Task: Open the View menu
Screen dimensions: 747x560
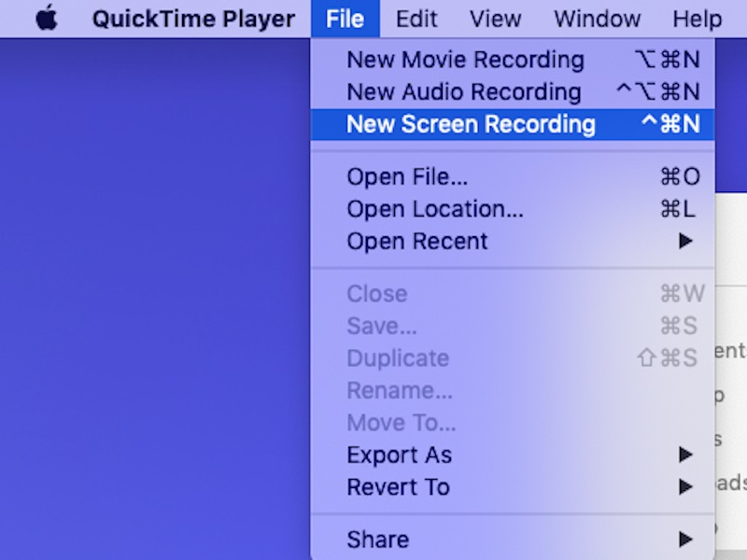Action: (x=495, y=19)
